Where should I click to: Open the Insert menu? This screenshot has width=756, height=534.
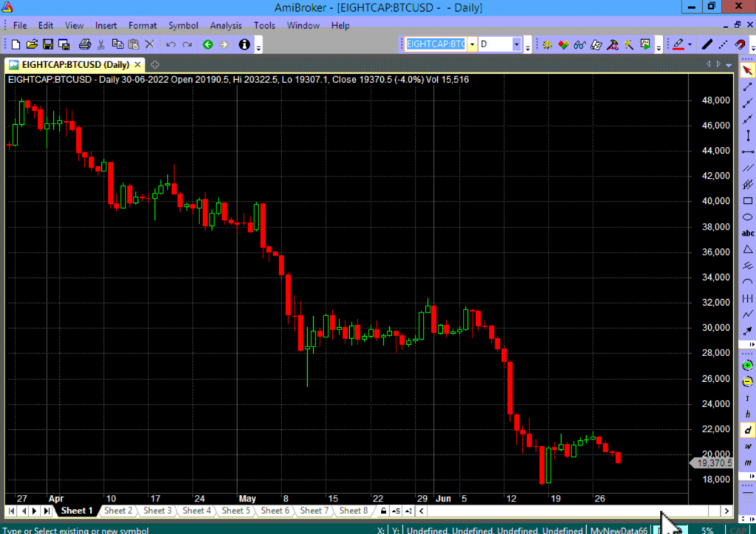coord(106,26)
